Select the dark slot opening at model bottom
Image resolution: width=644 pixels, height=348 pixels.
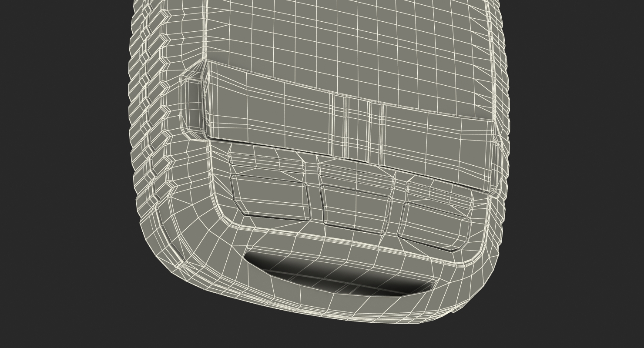coord(340,275)
